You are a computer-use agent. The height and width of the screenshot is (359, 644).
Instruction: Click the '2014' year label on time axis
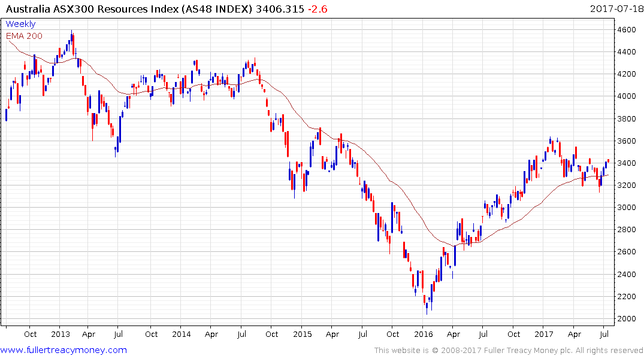click(181, 334)
